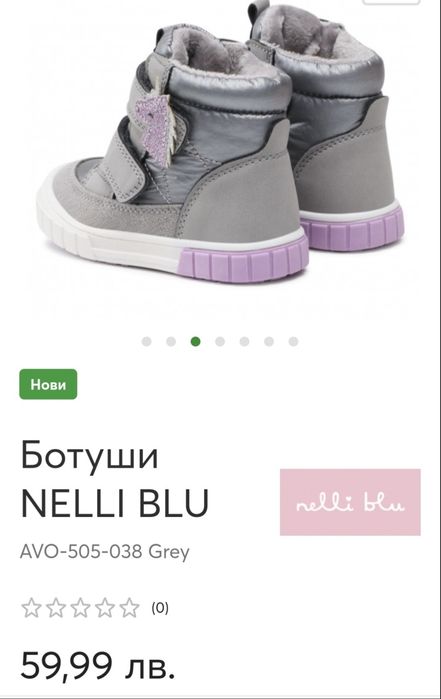
Task: Click the button at top right corner
Action: click(392, 2)
